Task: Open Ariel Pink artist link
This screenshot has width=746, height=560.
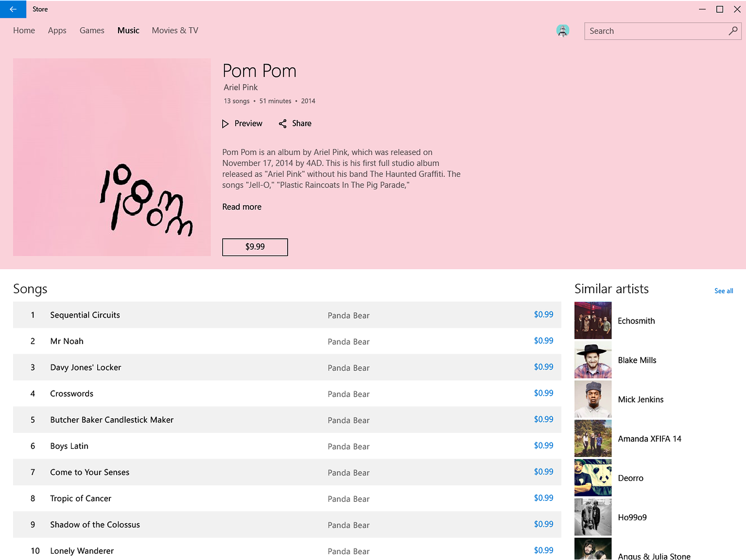Action: (241, 87)
